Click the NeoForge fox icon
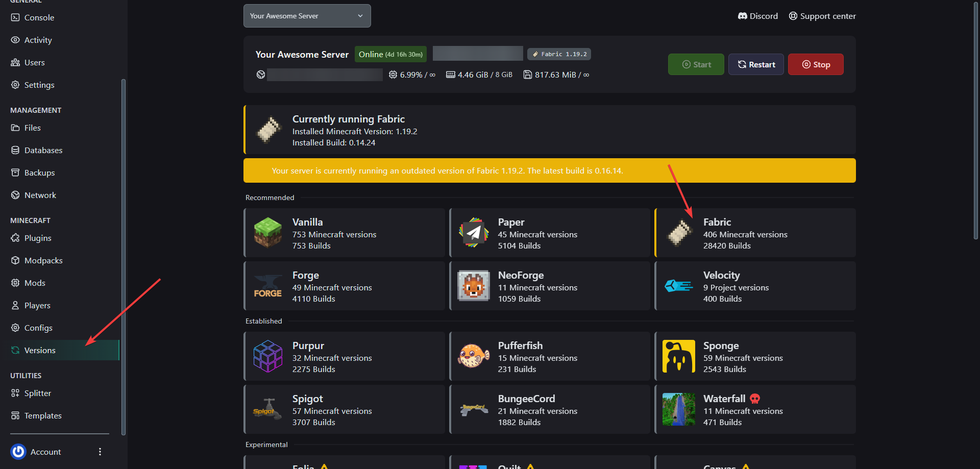The height and width of the screenshot is (469, 980). click(x=474, y=286)
